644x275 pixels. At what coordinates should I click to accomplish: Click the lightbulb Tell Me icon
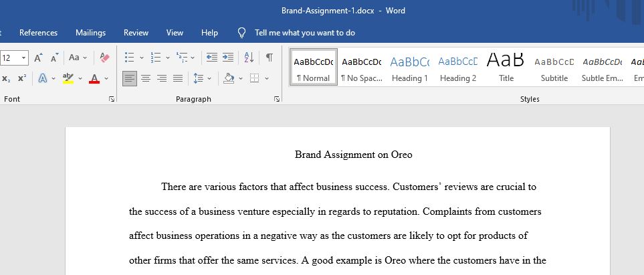pos(242,33)
